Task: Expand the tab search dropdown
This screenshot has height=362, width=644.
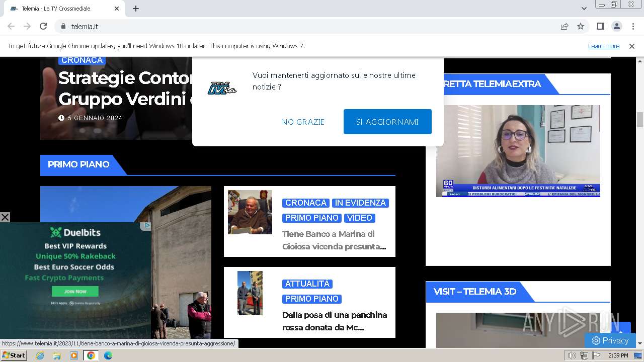Action: pyautogui.click(x=584, y=9)
